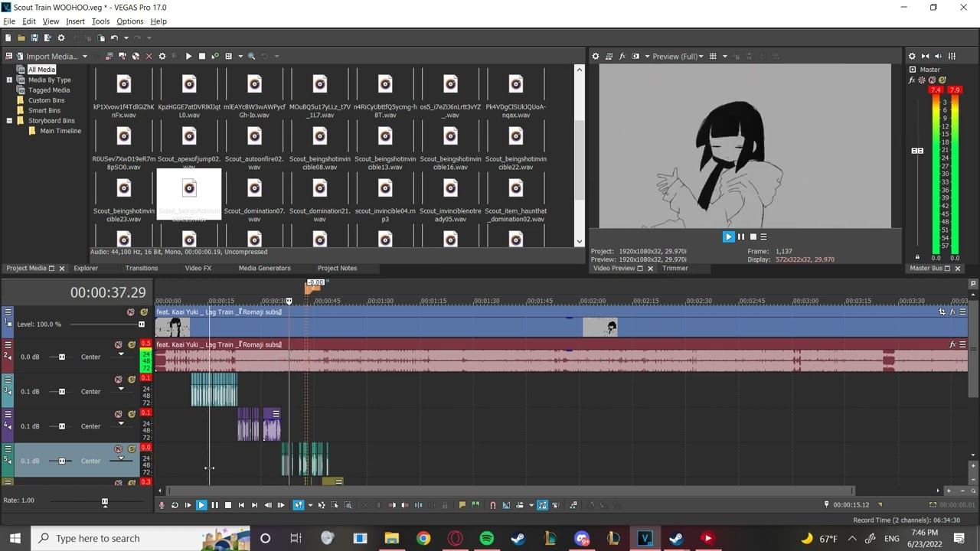
Task: Open Video Output FX in the preview toolbar
Action: [x=622, y=56]
